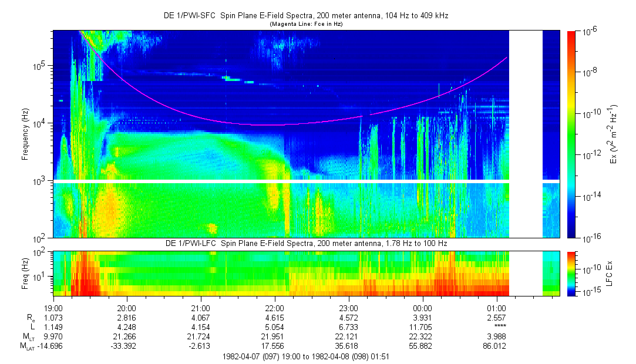
Task: Click the 'Frequency (Hz)' axis label
Action: point(25,134)
